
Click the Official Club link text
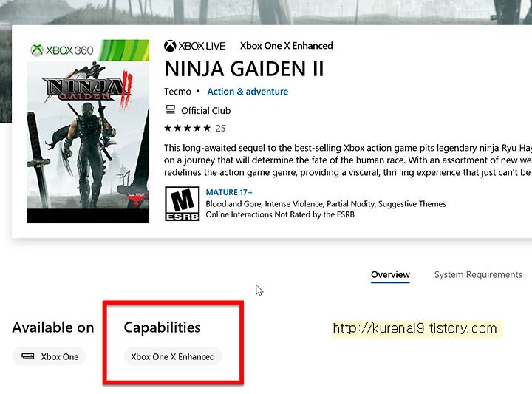tap(206, 111)
